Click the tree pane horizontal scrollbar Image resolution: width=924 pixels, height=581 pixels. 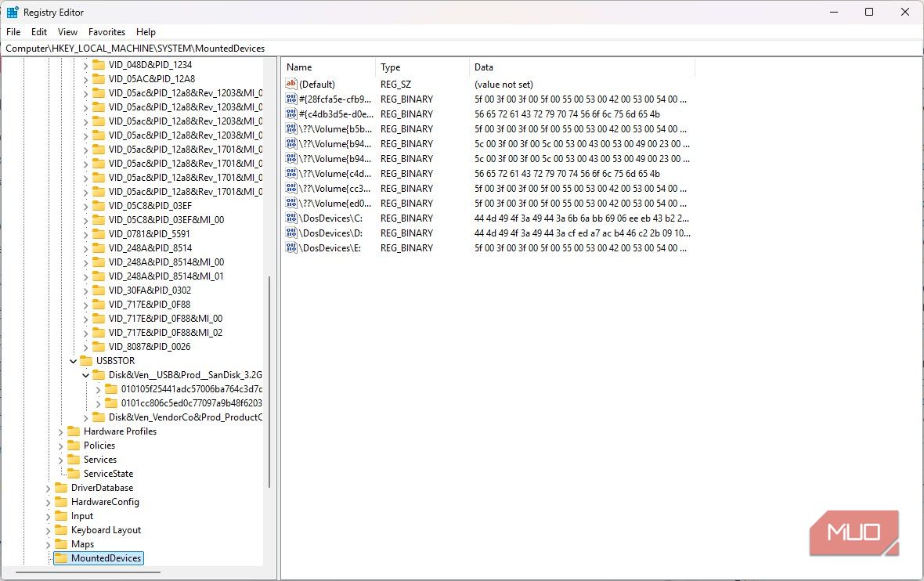click(x=88, y=572)
